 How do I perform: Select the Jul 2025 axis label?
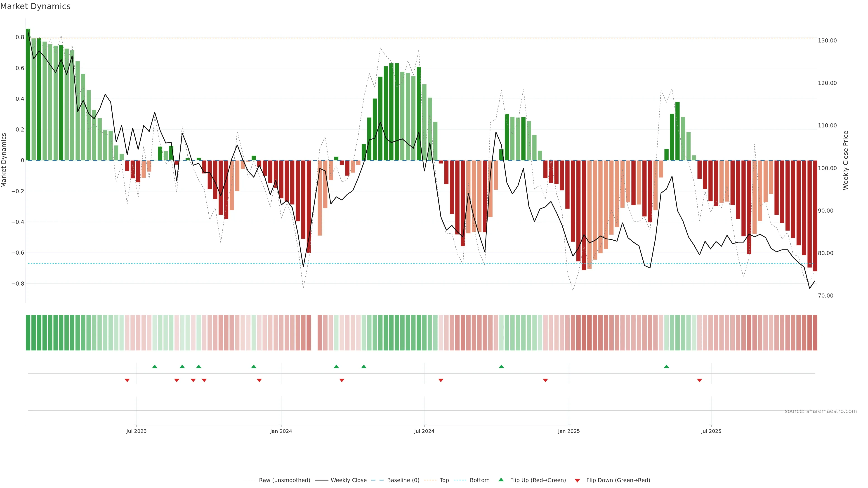point(711,431)
